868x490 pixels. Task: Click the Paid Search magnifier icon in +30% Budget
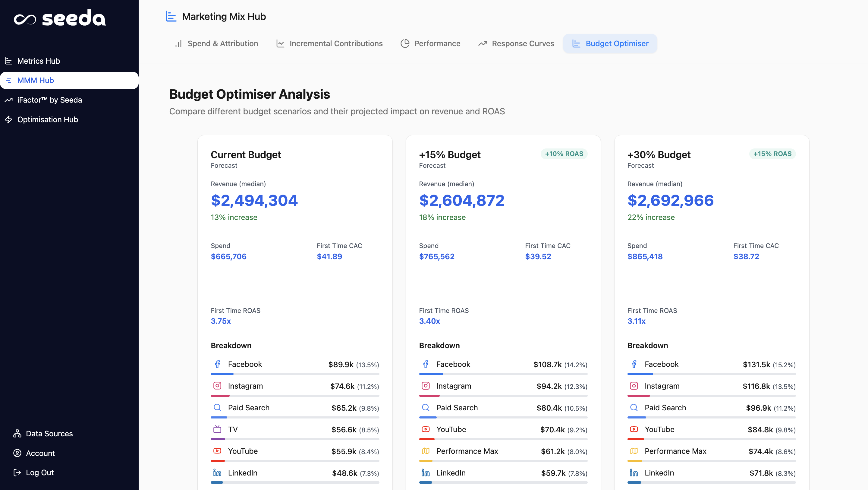coord(634,407)
